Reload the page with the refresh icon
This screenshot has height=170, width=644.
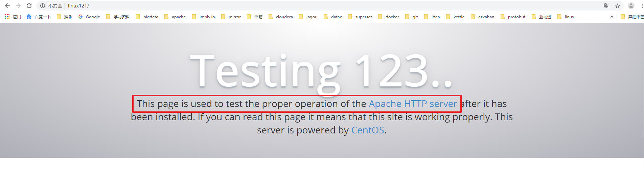click(29, 6)
